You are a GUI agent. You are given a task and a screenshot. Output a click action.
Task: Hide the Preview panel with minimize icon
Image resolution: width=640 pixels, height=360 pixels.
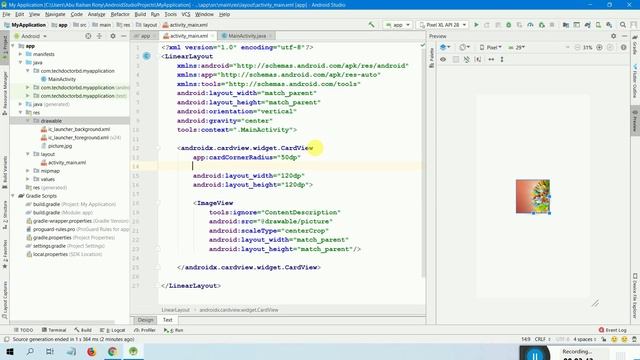pyautogui.click(x=624, y=36)
